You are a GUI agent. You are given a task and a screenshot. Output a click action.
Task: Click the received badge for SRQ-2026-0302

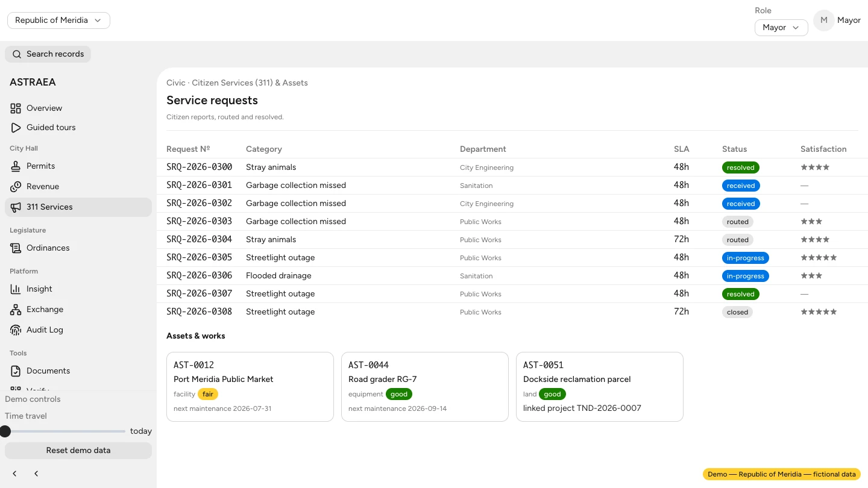741,204
